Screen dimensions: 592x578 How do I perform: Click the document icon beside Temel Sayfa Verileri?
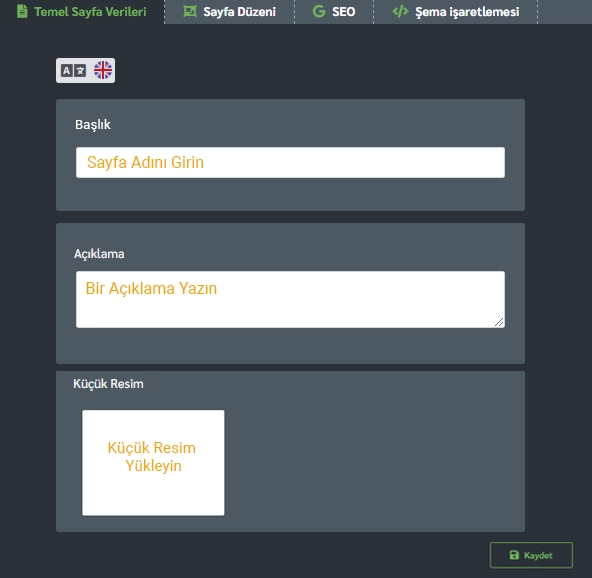[x=22, y=11]
